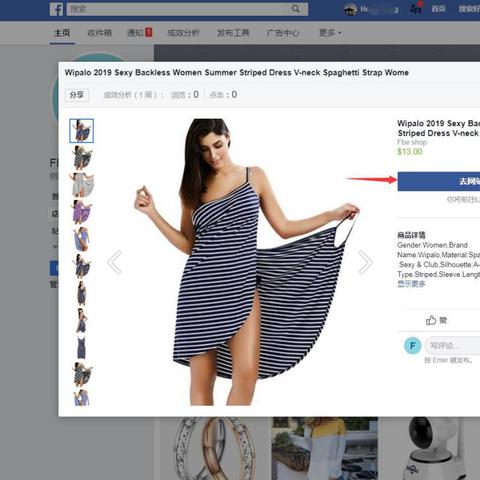
Task: Expand the 更多 dropdown menu
Action: point(330,33)
